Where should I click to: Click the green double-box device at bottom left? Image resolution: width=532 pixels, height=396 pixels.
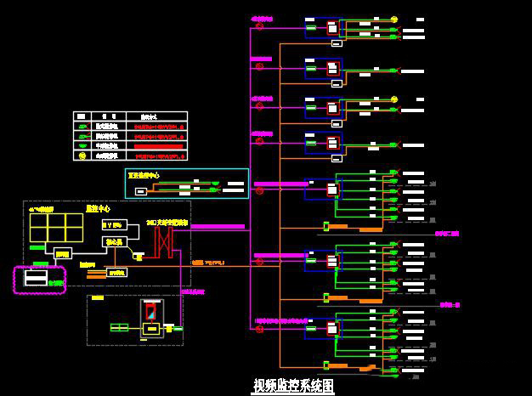point(118,327)
